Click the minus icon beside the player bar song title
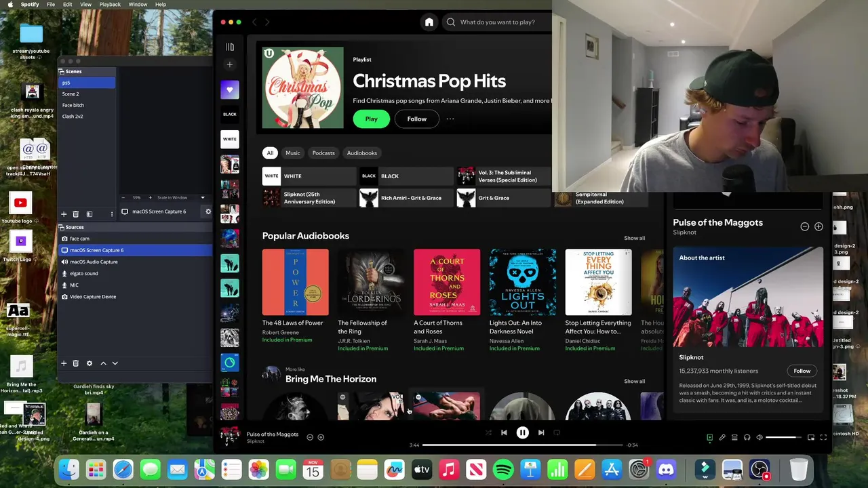 pos(310,437)
